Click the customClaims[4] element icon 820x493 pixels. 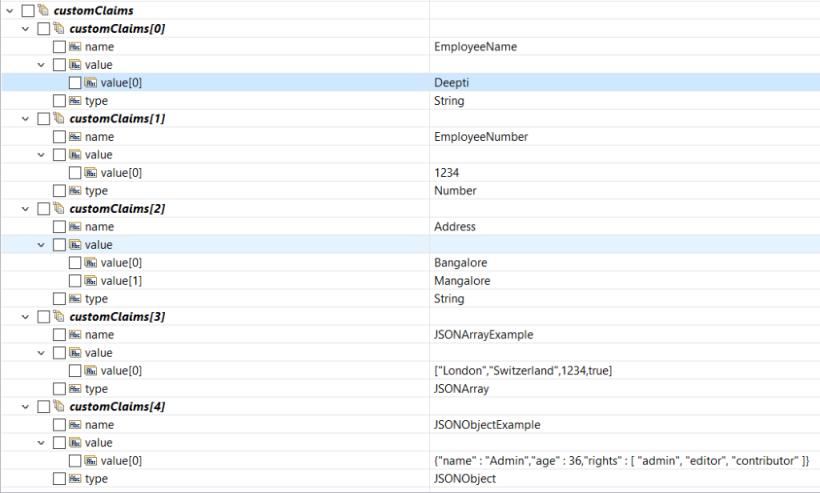(x=59, y=406)
